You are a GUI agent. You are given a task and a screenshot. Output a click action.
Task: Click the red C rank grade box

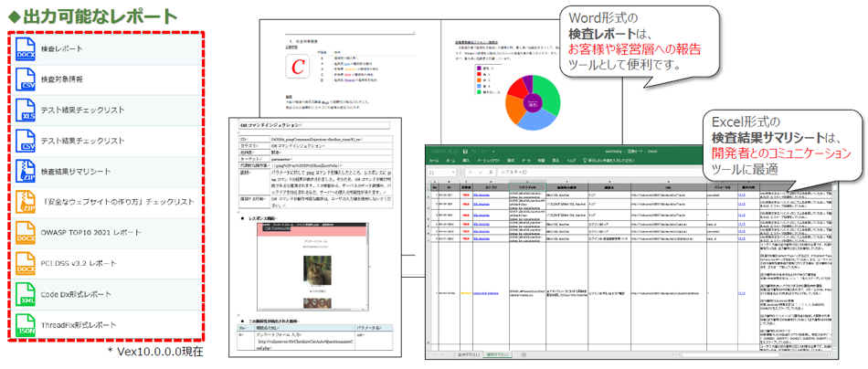pyautogui.click(x=296, y=68)
